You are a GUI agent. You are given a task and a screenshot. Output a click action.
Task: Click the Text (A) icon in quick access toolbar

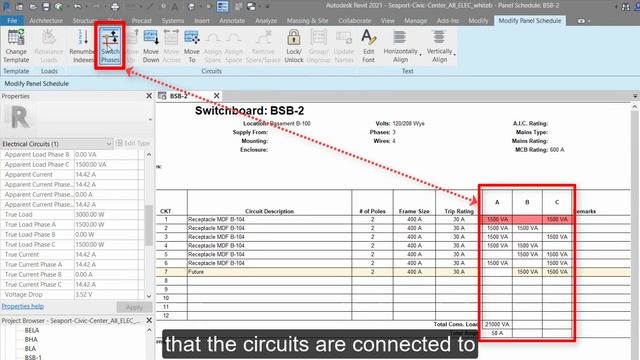pyautogui.click(x=175, y=7)
